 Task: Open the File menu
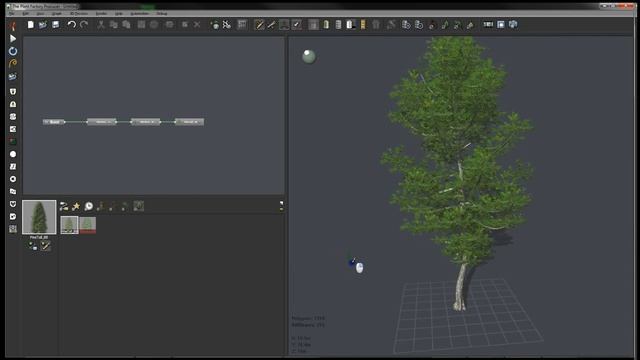click(12, 13)
